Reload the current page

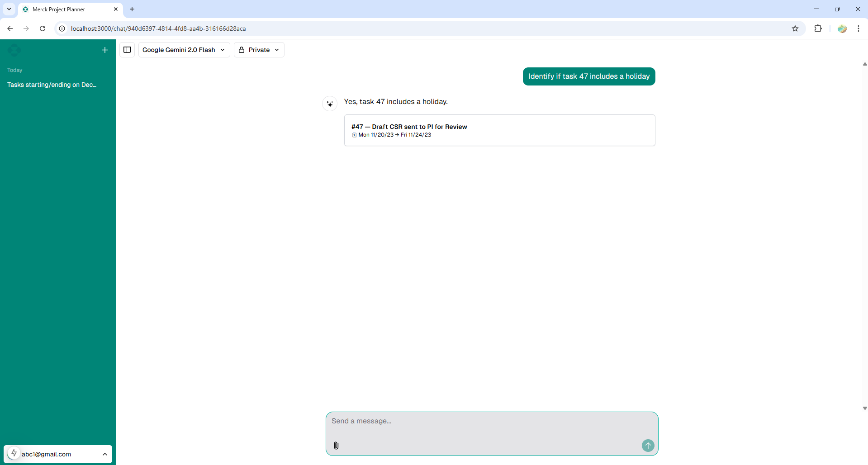point(43,28)
